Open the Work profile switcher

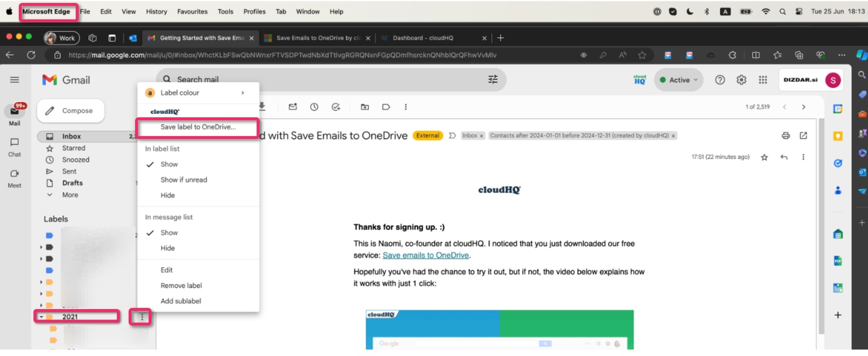(x=60, y=38)
